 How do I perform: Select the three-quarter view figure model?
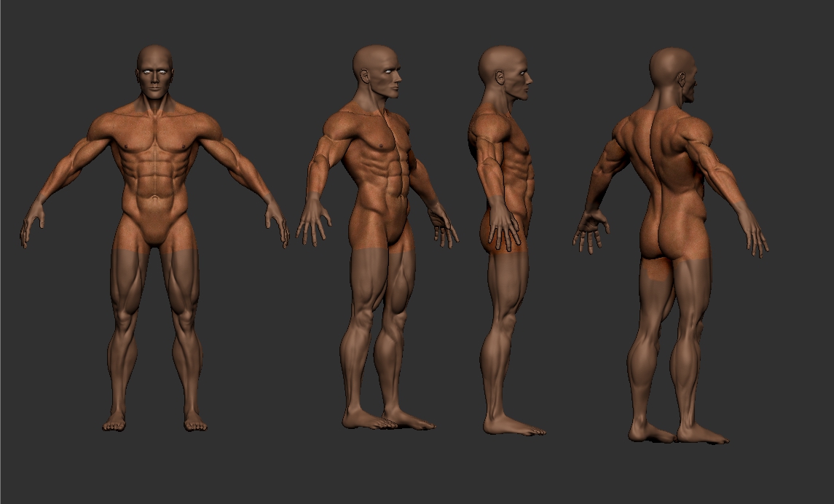tap(377, 237)
